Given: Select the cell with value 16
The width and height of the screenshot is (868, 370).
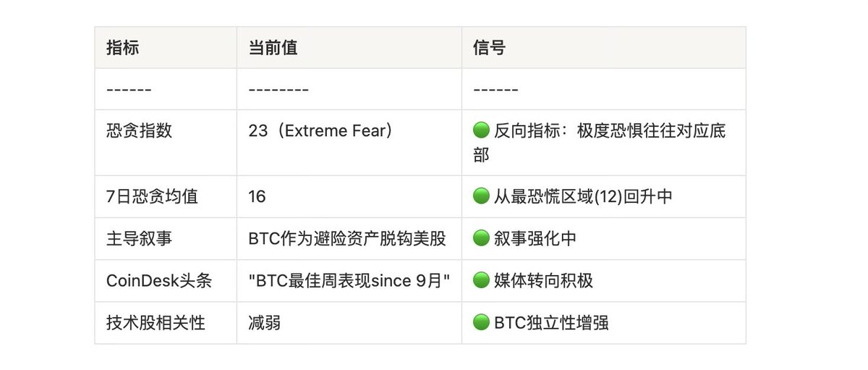Looking at the screenshot, I should [257, 196].
